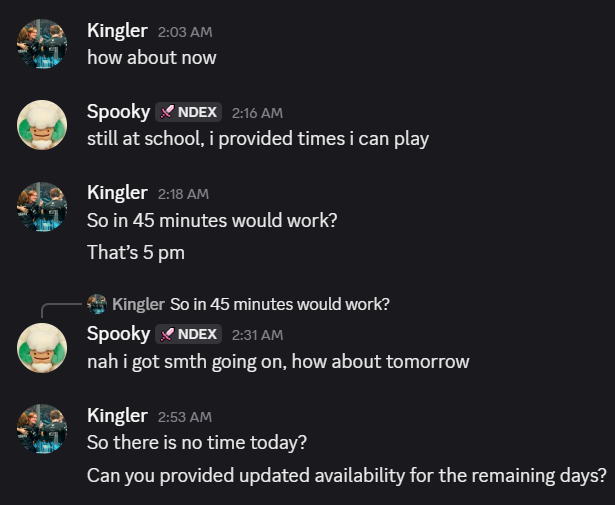615x505 pixels.
Task: Click the "That's 5 pm" message
Action: [x=136, y=252]
